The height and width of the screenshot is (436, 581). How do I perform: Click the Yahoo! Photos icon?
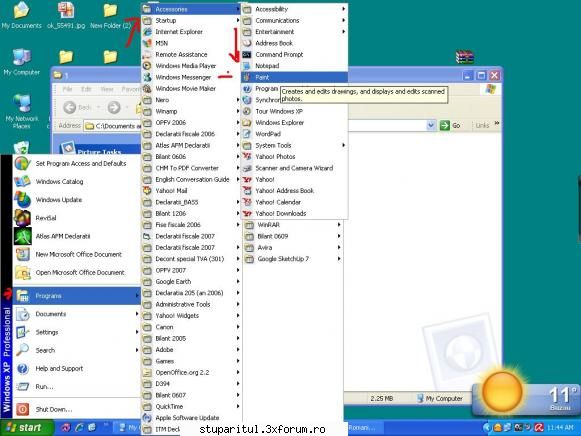[247, 156]
